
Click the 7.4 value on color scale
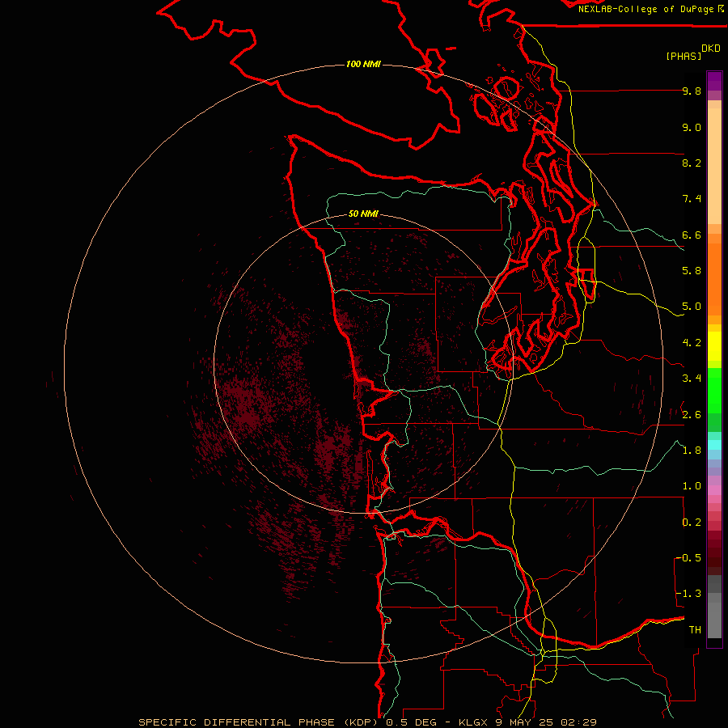[x=692, y=199]
